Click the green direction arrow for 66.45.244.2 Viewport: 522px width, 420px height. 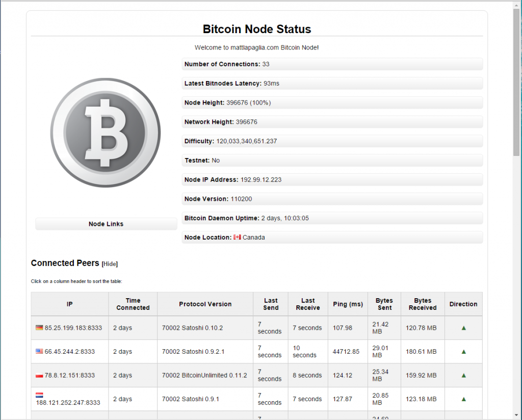coord(463,351)
